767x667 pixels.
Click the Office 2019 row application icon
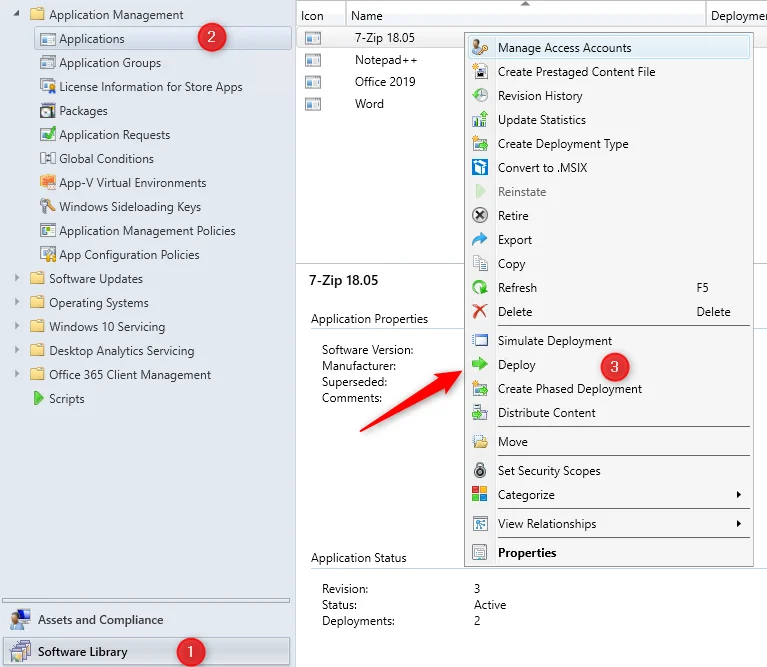click(313, 82)
